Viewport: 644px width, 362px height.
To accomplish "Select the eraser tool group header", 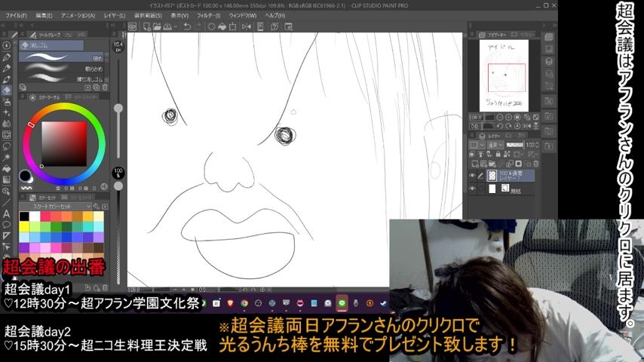I will pos(52,45).
